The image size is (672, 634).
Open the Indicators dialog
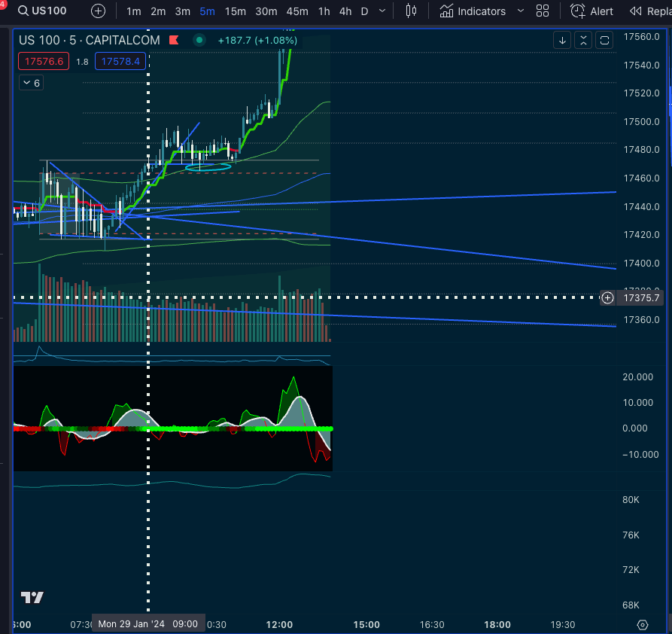click(473, 11)
